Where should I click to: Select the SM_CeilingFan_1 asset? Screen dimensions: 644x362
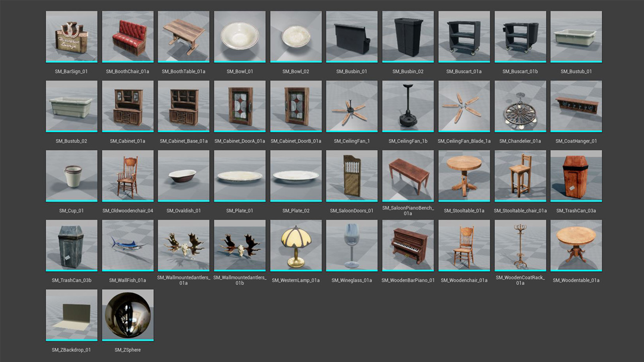pyautogui.click(x=352, y=106)
